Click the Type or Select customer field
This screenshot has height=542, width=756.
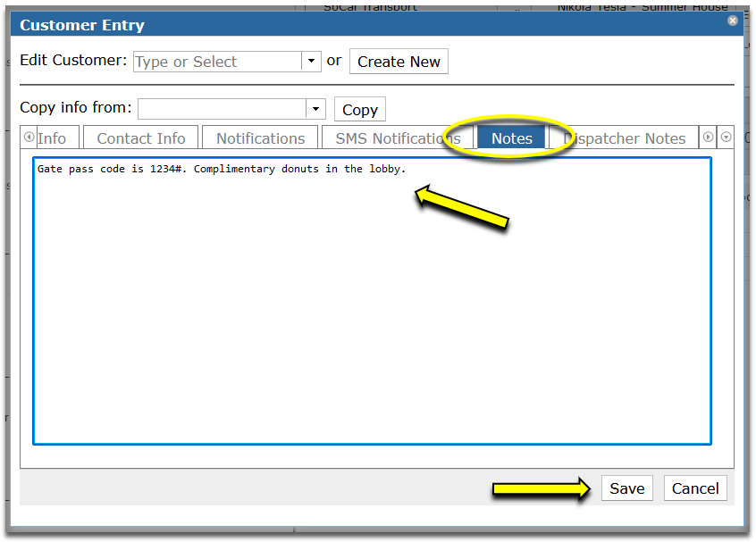click(x=214, y=62)
